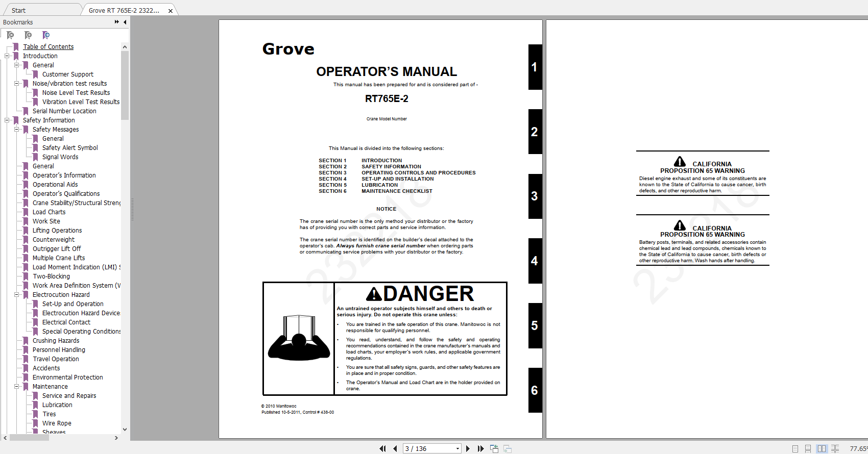The width and height of the screenshot is (868, 454).
Task: Click the section 3 thumb tab on the page
Action: (535, 196)
